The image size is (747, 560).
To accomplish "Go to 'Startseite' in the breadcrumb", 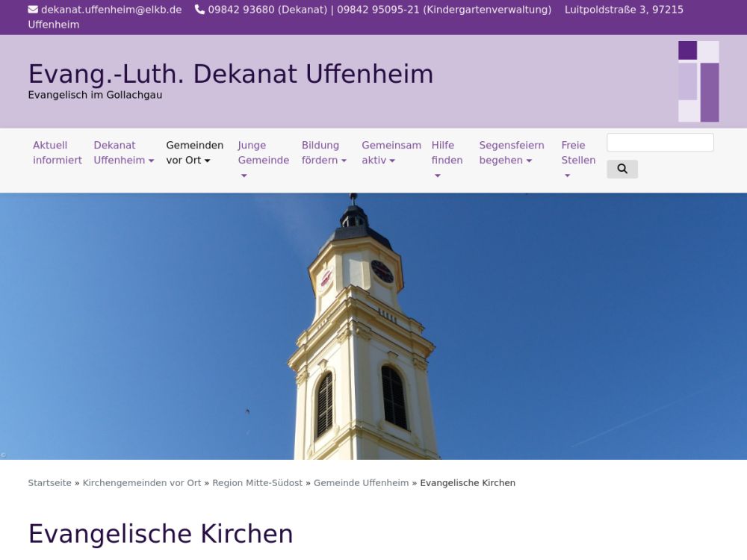I will click(49, 483).
